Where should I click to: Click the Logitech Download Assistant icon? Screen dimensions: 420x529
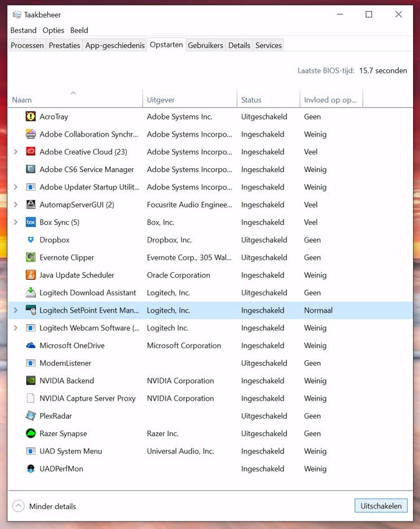[x=31, y=292]
